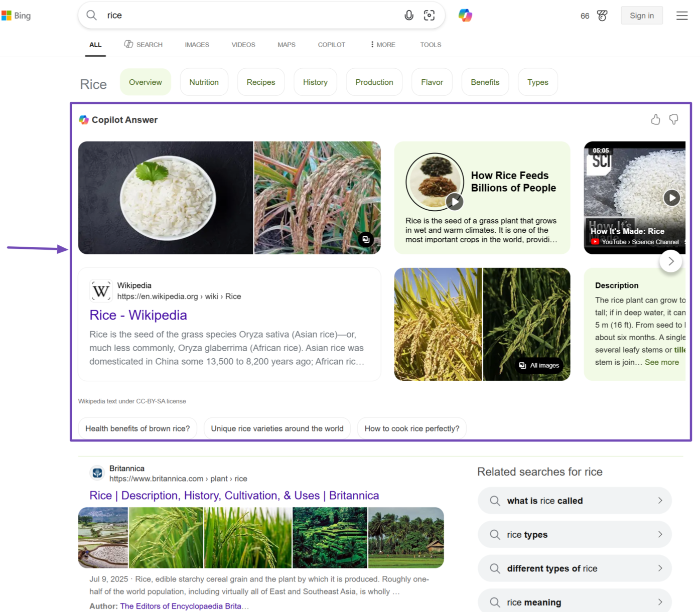The height and width of the screenshot is (612, 700).
Task: Click the Sign in button
Action: coord(642,16)
